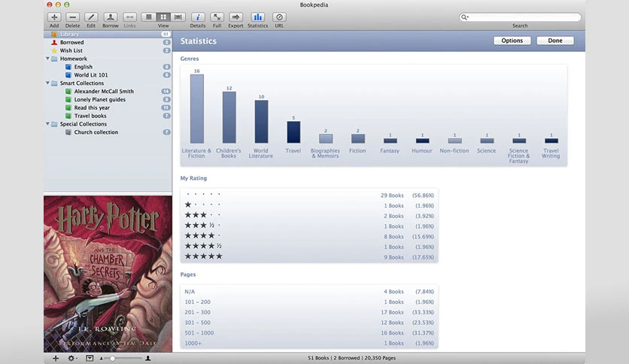Click the Literature & Fiction bar

pyautogui.click(x=197, y=108)
